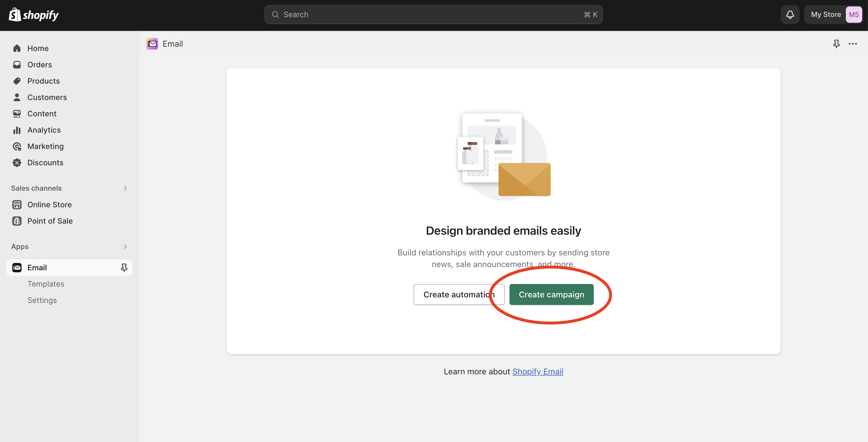This screenshot has height=442, width=868.
Task: Click the Discounts icon in sidebar
Action: click(x=17, y=163)
